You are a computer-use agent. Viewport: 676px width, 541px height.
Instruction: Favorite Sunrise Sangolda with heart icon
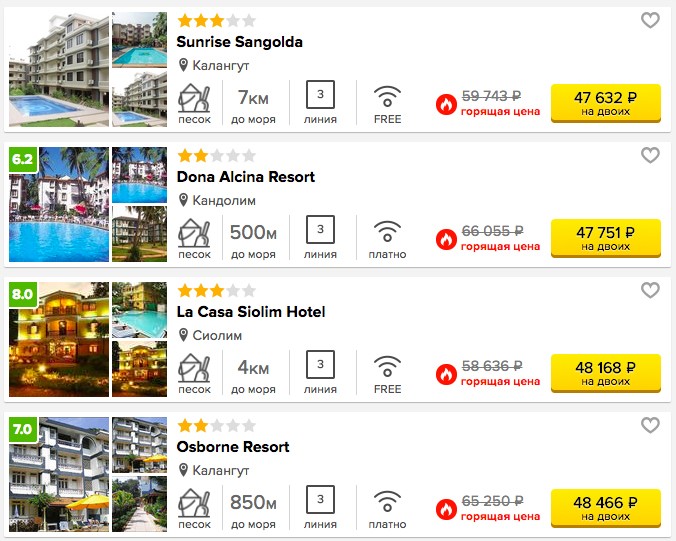tap(650, 20)
